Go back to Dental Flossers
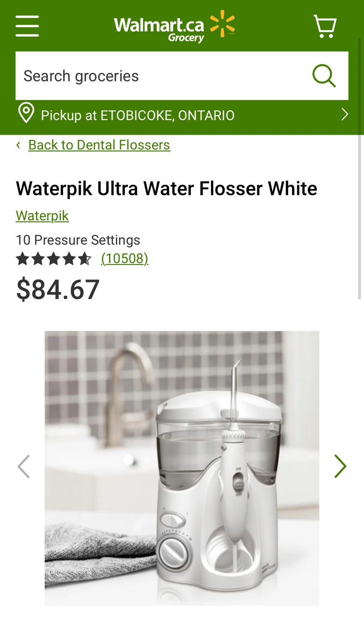364x618 pixels. point(99,145)
